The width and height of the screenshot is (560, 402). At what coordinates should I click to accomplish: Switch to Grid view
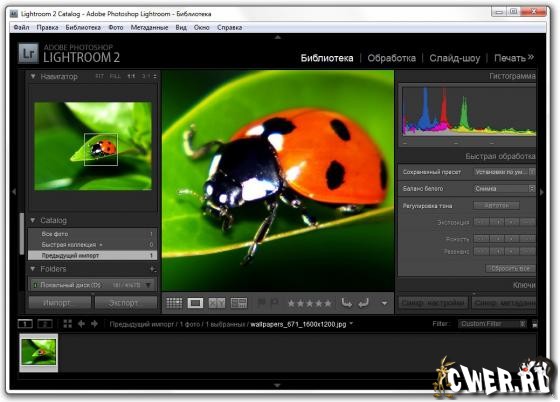point(174,303)
